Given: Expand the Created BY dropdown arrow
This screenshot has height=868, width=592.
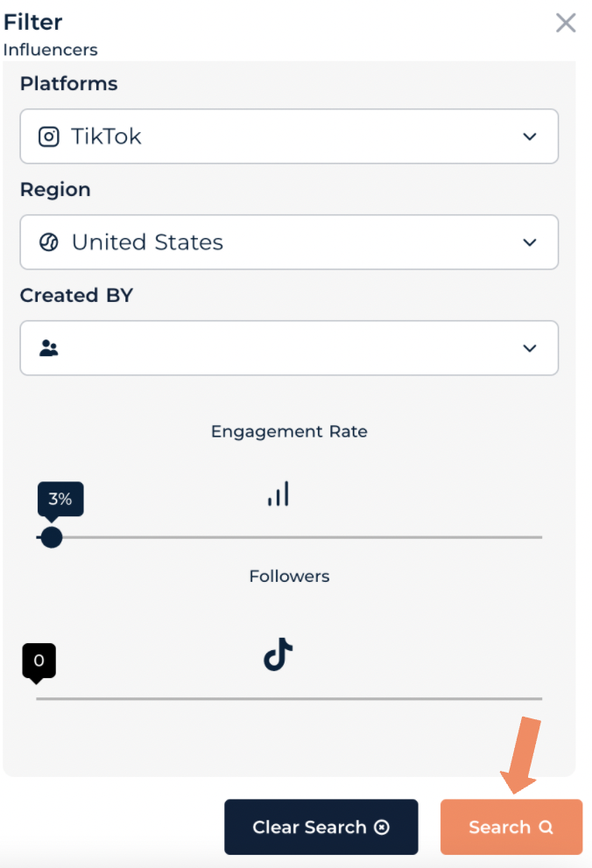Looking at the screenshot, I should click(x=529, y=348).
